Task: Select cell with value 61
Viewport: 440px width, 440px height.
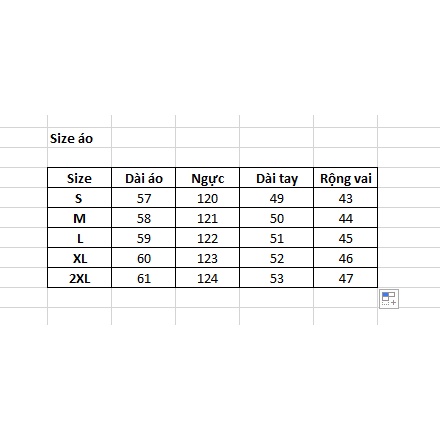Action: tap(143, 278)
